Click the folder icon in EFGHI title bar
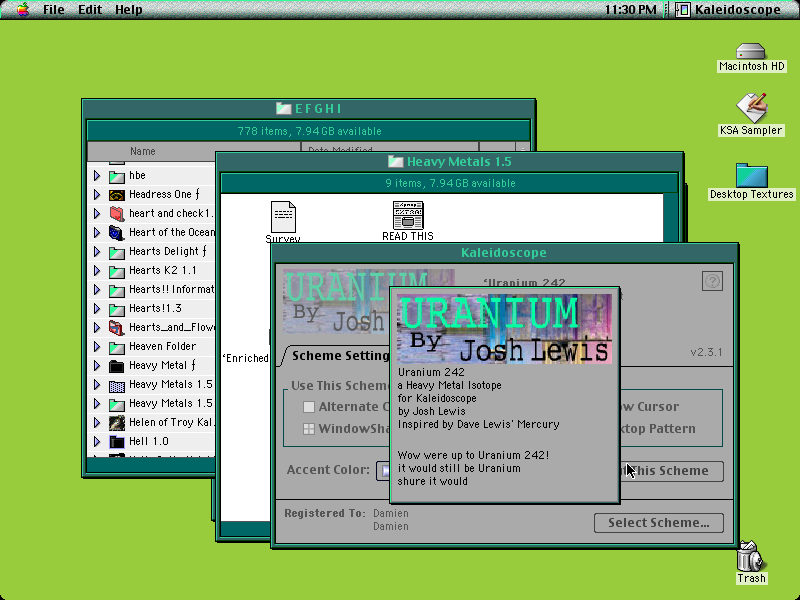The height and width of the screenshot is (600, 800). pyautogui.click(x=283, y=108)
